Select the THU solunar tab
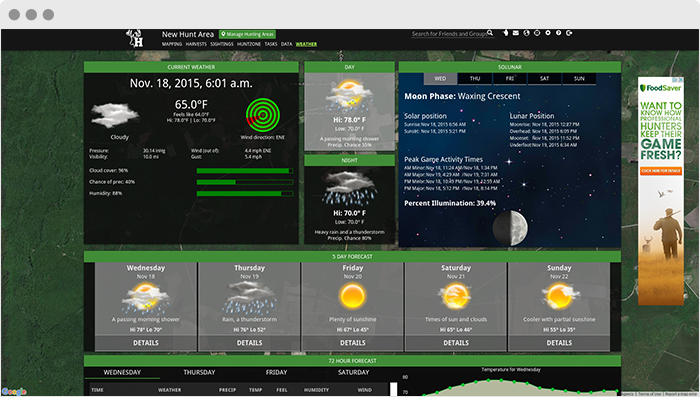Image resolution: width=700 pixels, height=397 pixels. (475, 79)
